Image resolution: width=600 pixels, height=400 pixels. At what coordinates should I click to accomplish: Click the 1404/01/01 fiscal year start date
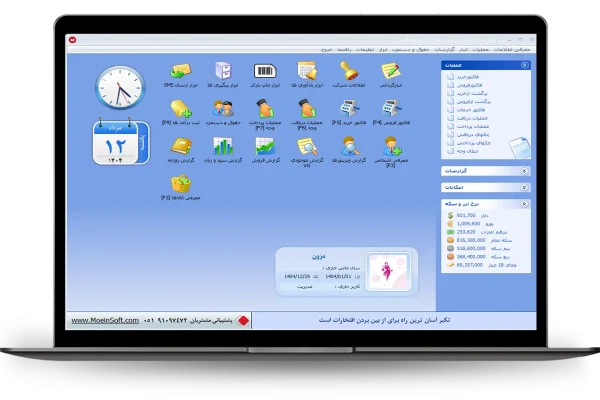338,276
